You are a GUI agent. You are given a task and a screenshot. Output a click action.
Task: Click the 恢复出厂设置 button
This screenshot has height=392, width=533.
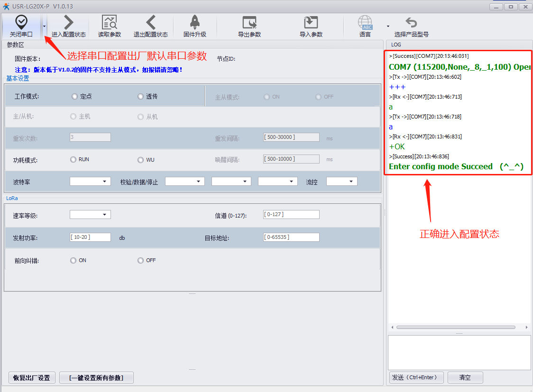coord(32,377)
